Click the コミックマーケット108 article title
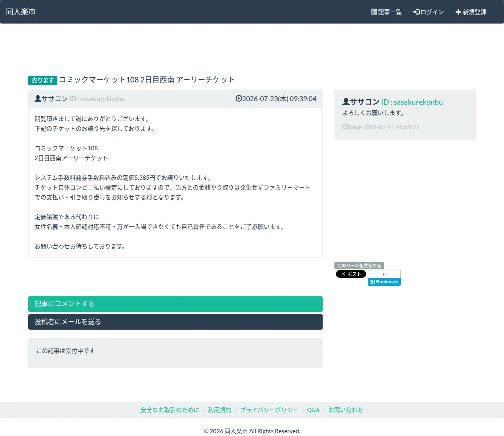This screenshot has height=436, width=504. coord(147,80)
